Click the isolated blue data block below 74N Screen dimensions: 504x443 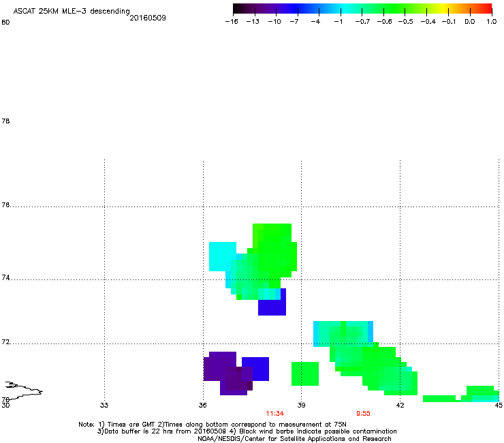272,307
